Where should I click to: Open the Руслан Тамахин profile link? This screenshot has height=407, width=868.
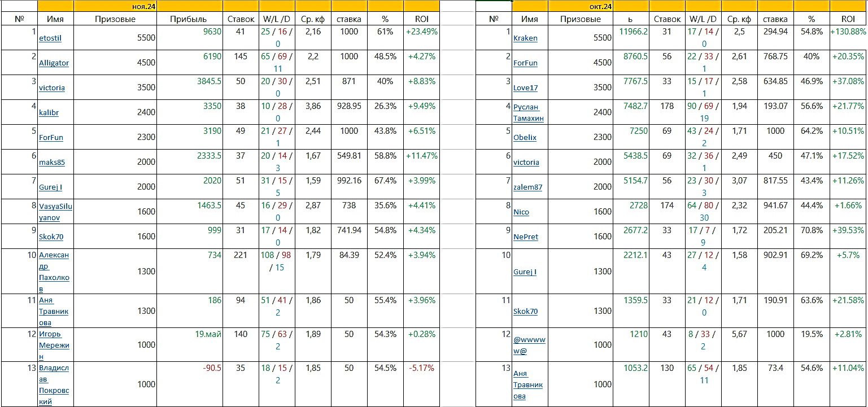(528, 112)
